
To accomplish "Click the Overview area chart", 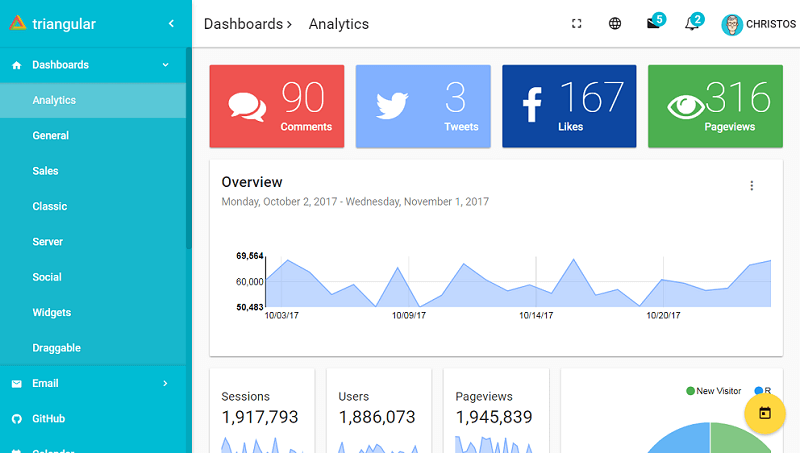I will click(x=518, y=282).
